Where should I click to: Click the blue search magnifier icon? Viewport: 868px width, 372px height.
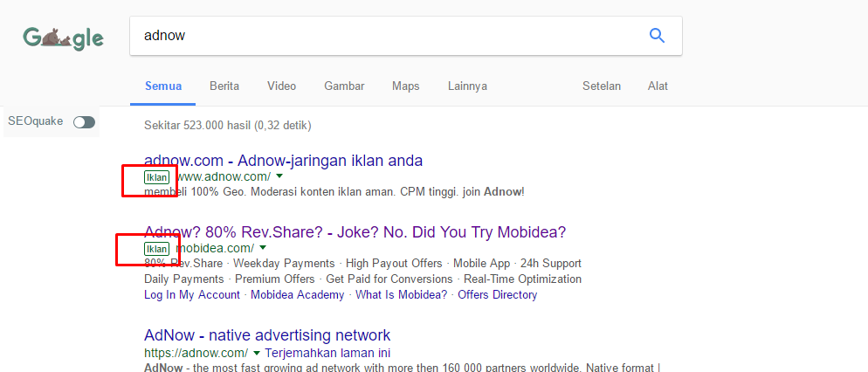[x=657, y=36]
